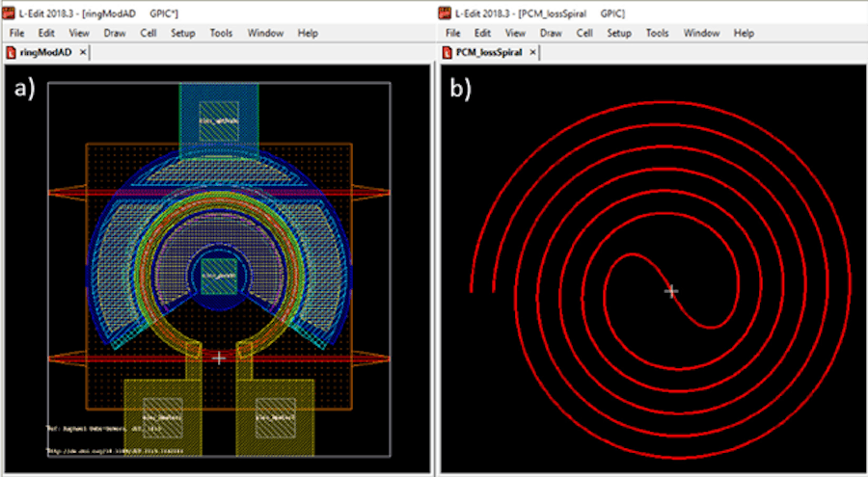Close the PCM_lossSpiral tab
Viewport: 868px width, 477px height.
532,53
